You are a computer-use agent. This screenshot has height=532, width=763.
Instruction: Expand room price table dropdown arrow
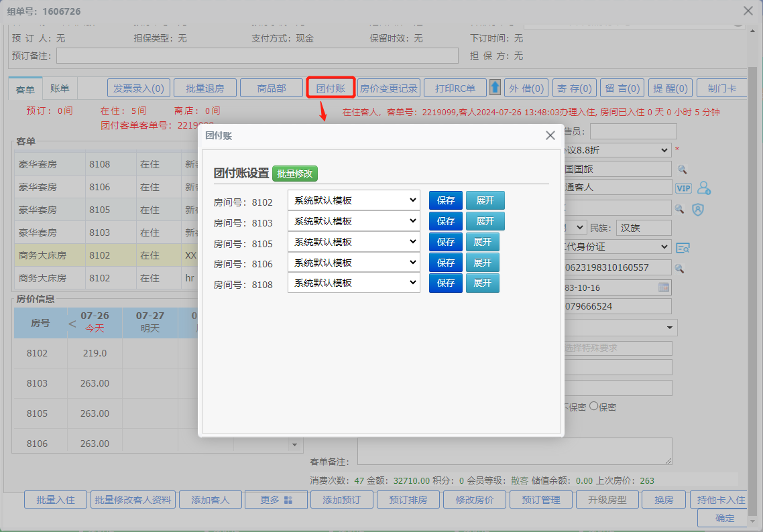click(294, 444)
